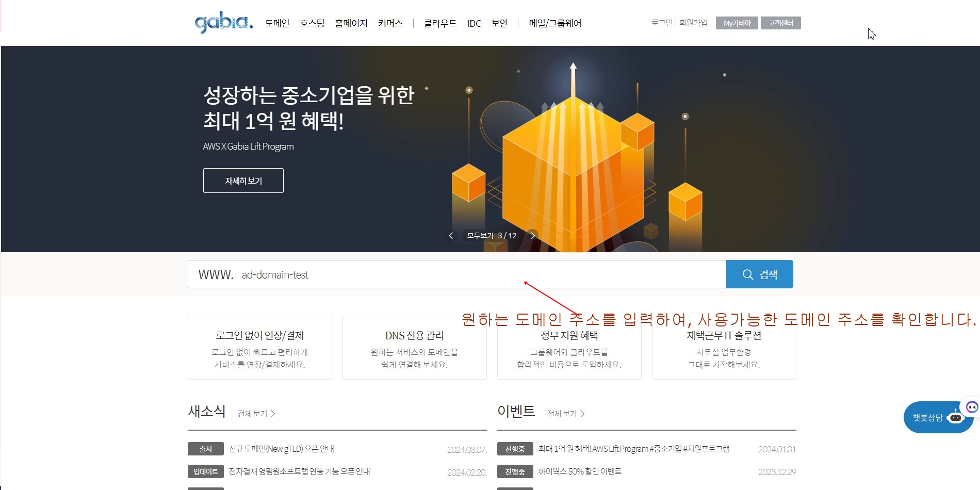Click 모두보기 in banner pager
Image resolution: width=980 pixels, height=490 pixels.
(480, 236)
